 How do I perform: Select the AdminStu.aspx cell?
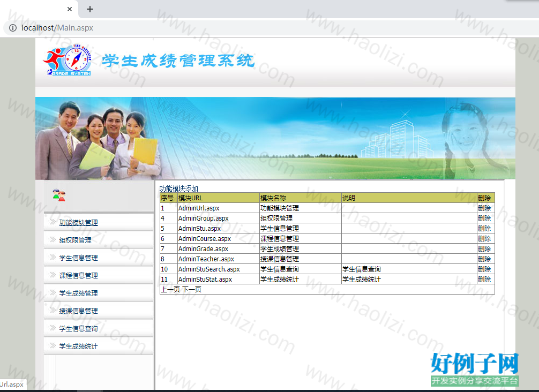[x=218, y=229]
